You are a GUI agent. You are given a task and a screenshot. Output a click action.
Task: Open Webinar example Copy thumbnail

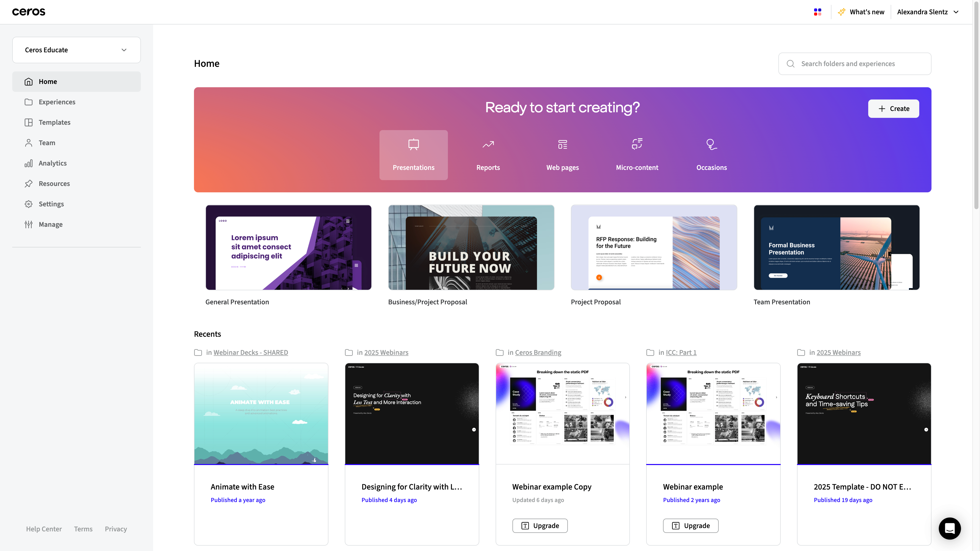coord(563,414)
